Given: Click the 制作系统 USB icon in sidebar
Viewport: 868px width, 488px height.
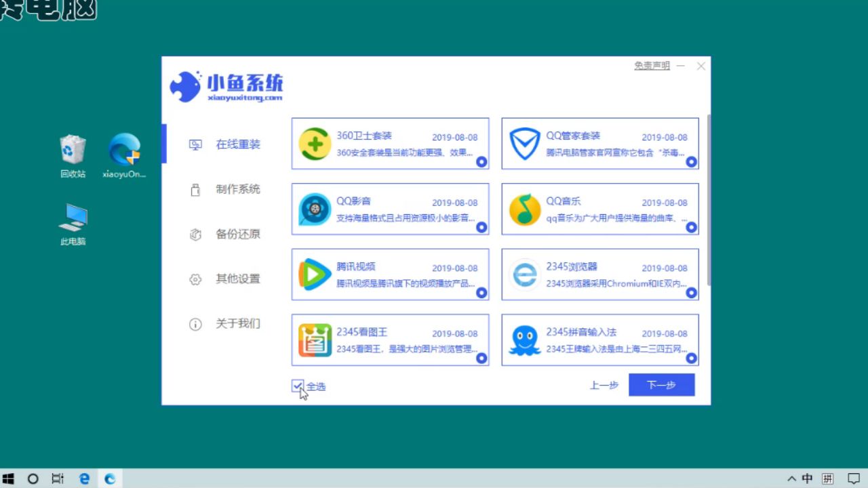Looking at the screenshot, I should tap(195, 190).
